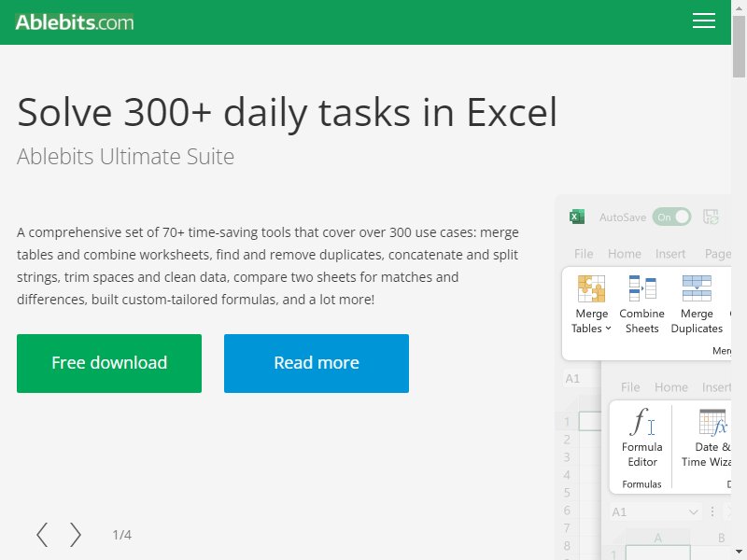The width and height of the screenshot is (747, 560).
Task: Click the Merge Tables icon
Action: pyautogui.click(x=591, y=288)
